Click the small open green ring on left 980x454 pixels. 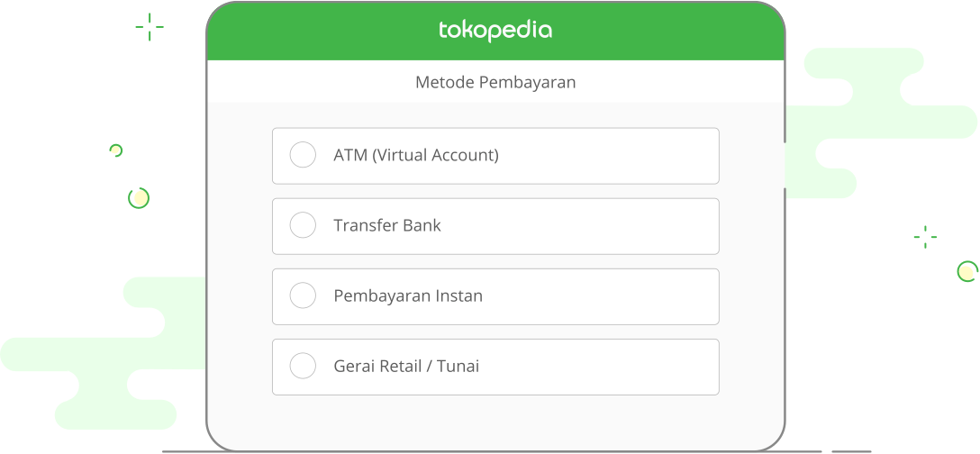pyautogui.click(x=115, y=150)
